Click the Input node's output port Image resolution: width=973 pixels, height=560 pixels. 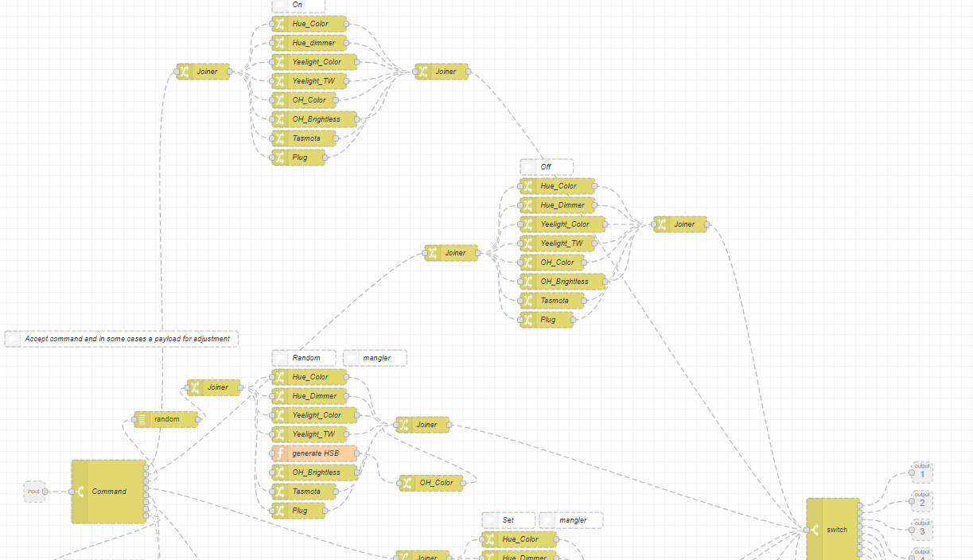(45, 492)
